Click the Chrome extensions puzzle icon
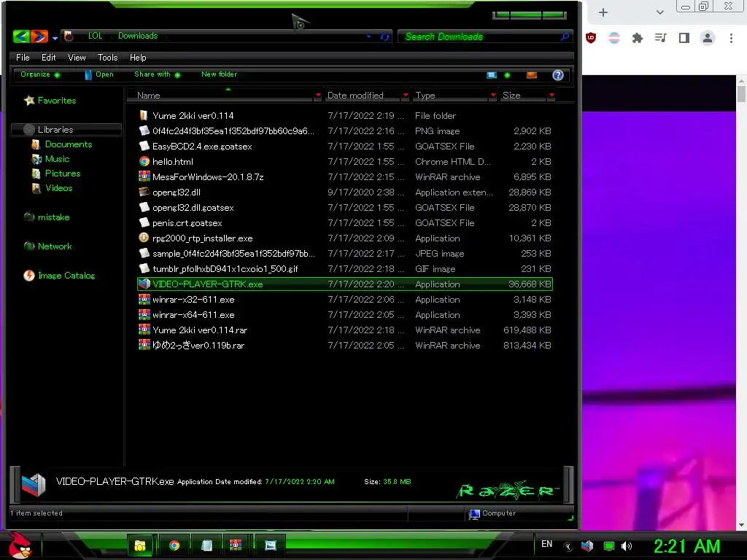Viewport: 747px width, 560px height. pyautogui.click(x=638, y=38)
